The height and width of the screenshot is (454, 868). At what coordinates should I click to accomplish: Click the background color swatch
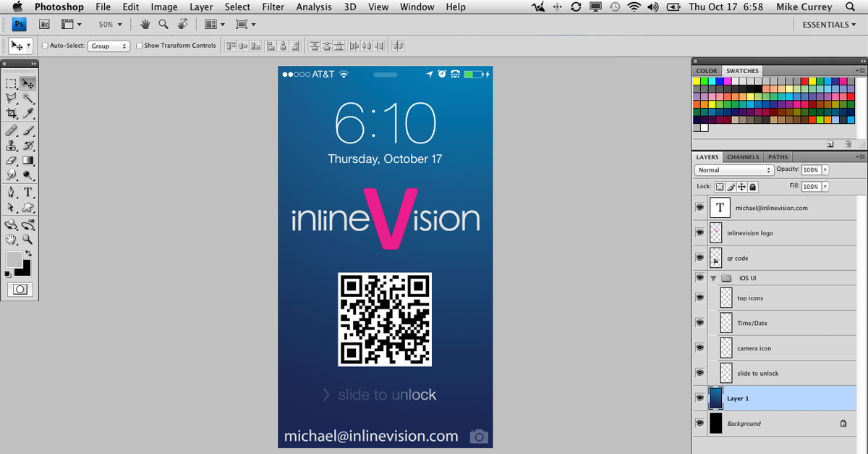point(24,269)
